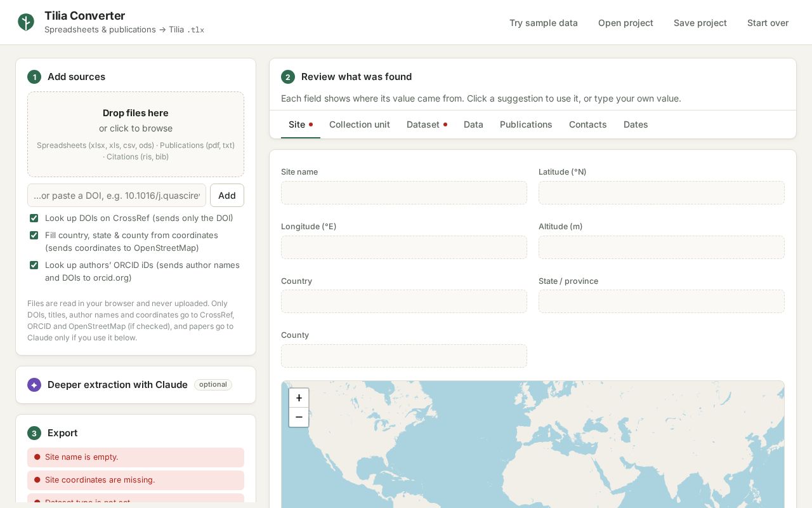Click the Country field

tap(404, 302)
